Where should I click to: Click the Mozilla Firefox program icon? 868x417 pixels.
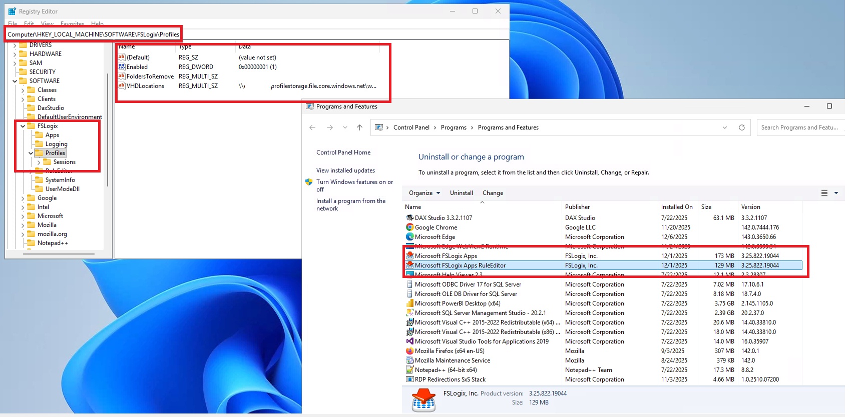pos(409,351)
